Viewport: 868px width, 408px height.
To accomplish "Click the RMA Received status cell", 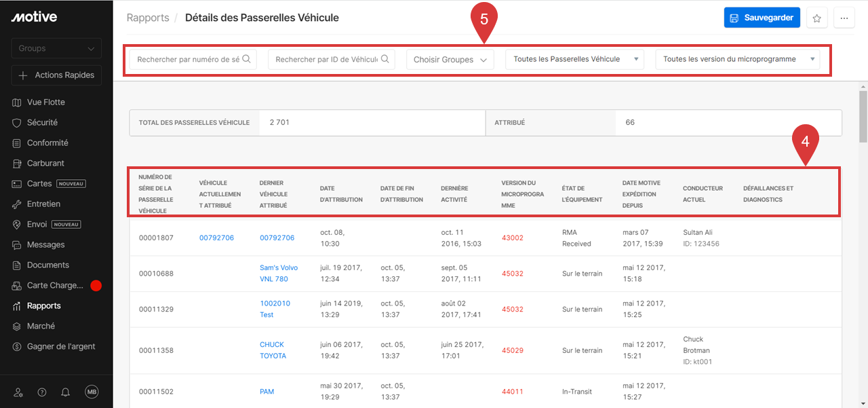I will [x=576, y=238].
